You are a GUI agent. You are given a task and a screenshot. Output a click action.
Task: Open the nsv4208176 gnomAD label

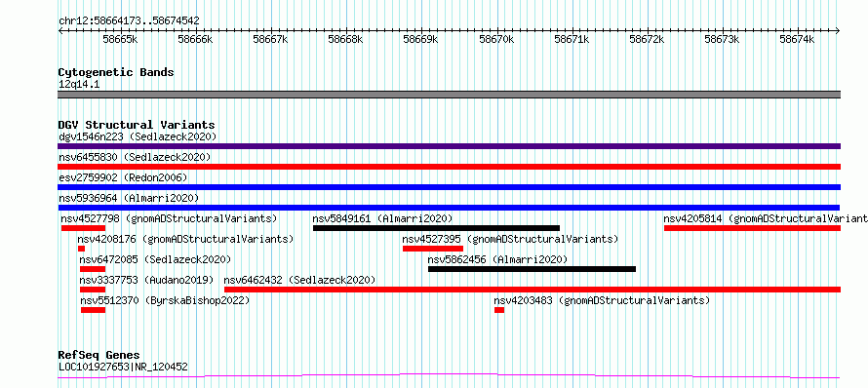[185, 239]
